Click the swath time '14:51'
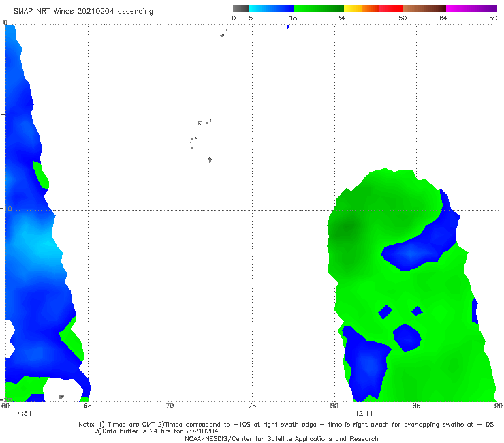Image resolution: width=504 pixels, height=443 pixels. pos(22,414)
